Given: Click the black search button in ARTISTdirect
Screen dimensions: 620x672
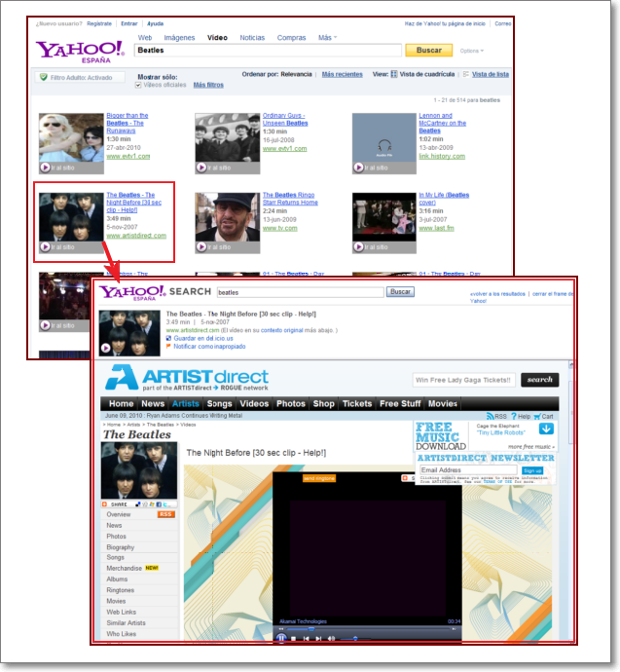Looking at the screenshot, I should 540,380.
